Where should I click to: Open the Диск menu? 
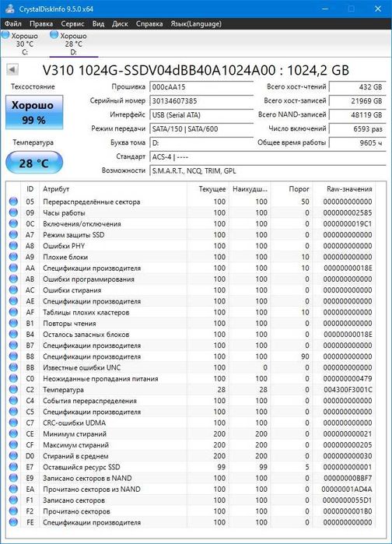[120, 23]
